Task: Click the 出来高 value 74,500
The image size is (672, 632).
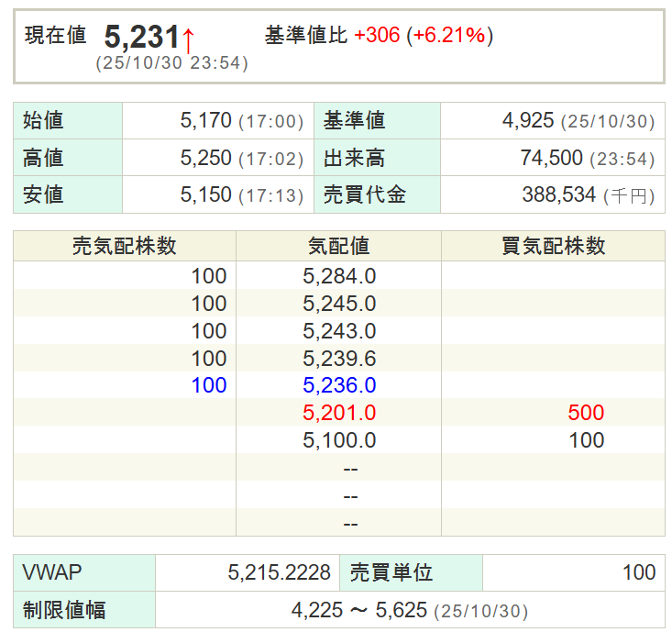Action: [552, 158]
